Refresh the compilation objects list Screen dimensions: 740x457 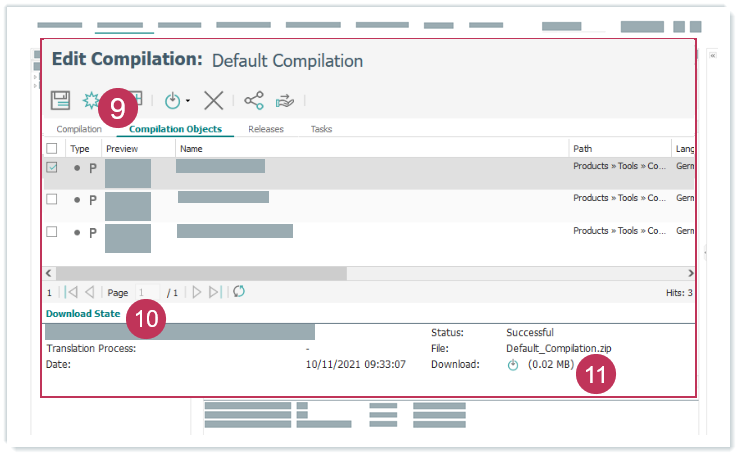[238, 292]
